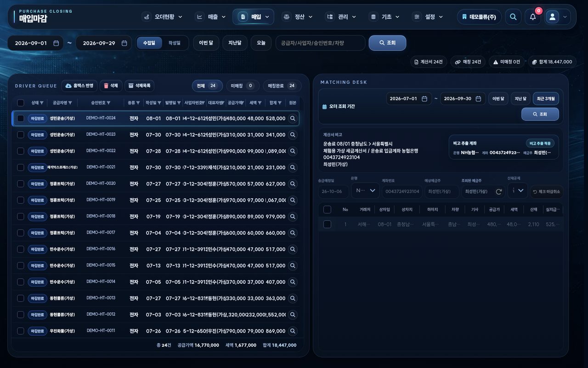The width and height of the screenshot is (588, 368).
Task: Click the search magnifier icon in top bar
Action: tap(513, 17)
